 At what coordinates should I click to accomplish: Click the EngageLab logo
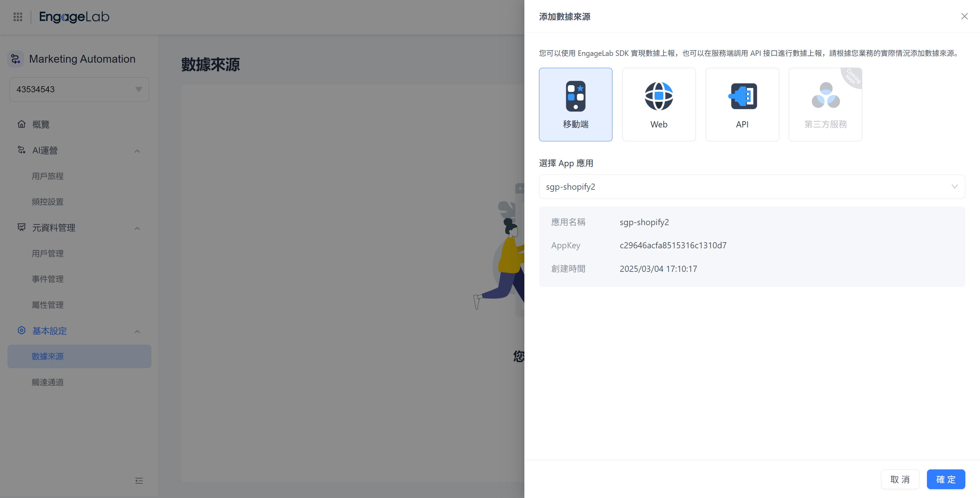74,17
